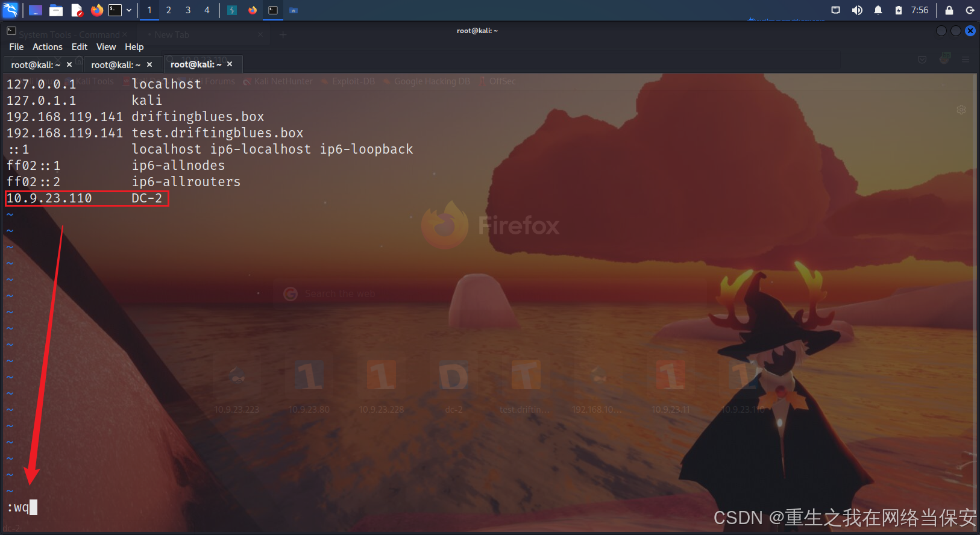Open the notifications bell

[x=878, y=10]
